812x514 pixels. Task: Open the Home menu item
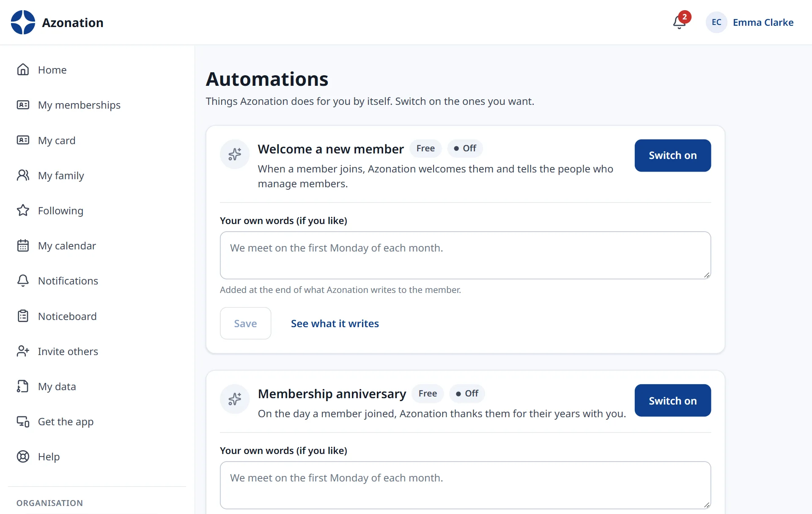coord(97,70)
